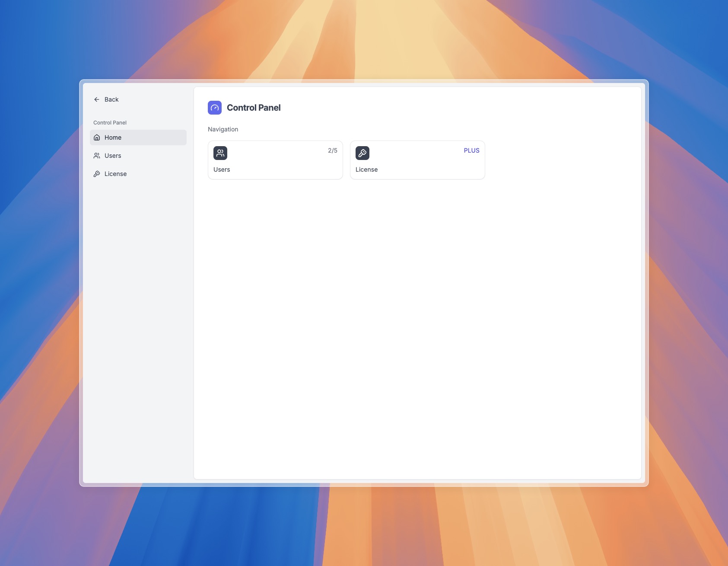Click the License key icon in sidebar
This screenshot has width=728, height=566.
coord(97,174)
